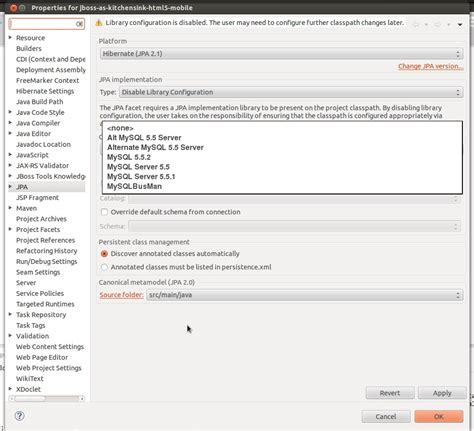Expand the Java Code Style node
The width and height of the screenshot is (474, 431).
(10, 112)
